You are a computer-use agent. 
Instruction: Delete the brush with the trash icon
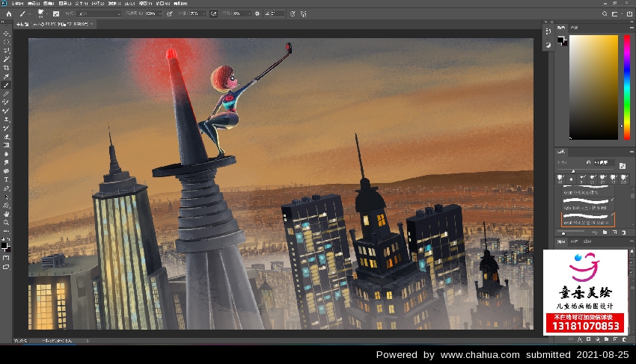[624, 232]
